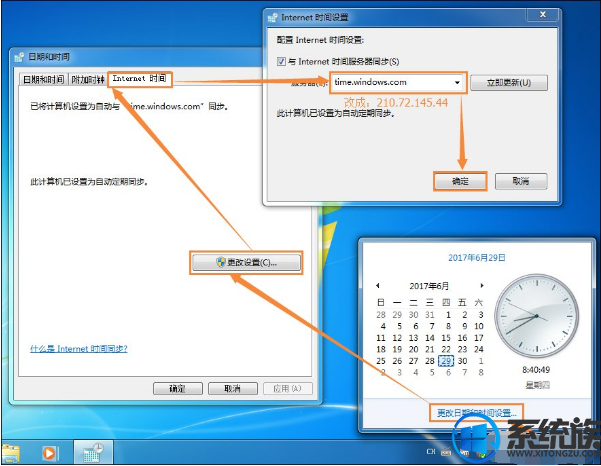The height and width of the screenshot is (466, 601).
Task: Open 更改日期和时间设置... link in calendar flyout
Action: pyautogui.click(x=476, y=413)
